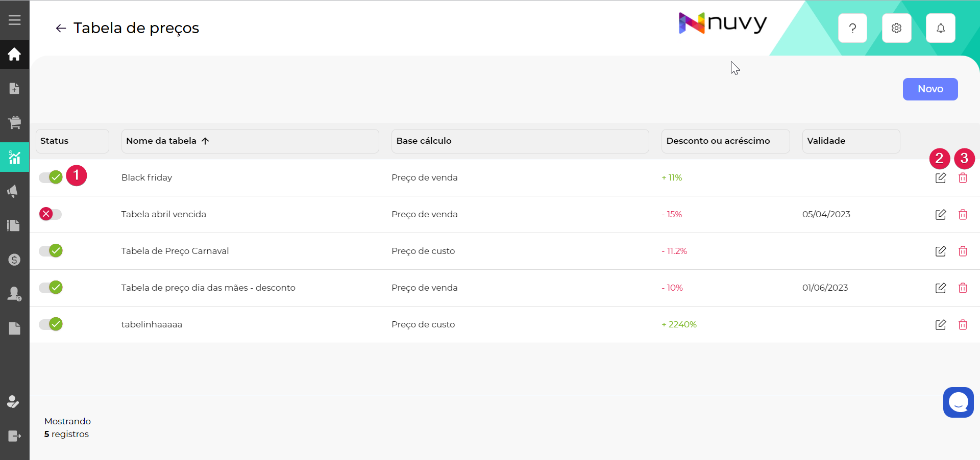Enable the Tabela abril vencida toggle
This screenshot has height=460, width=980.
(x=51, y=214)
